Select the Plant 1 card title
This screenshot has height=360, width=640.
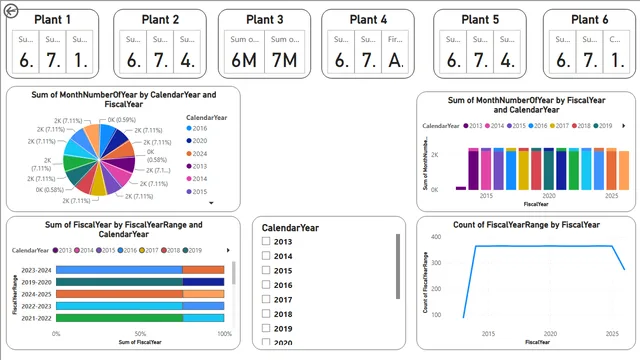[52, 20]
